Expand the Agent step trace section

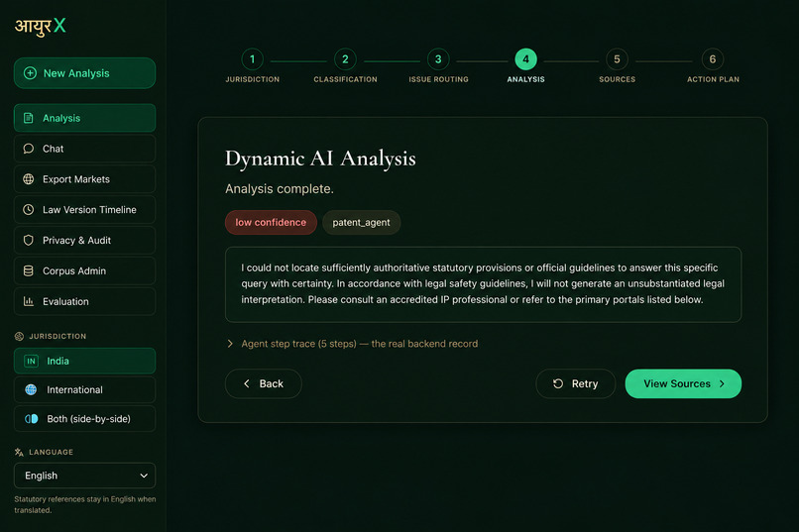[353, 344]
